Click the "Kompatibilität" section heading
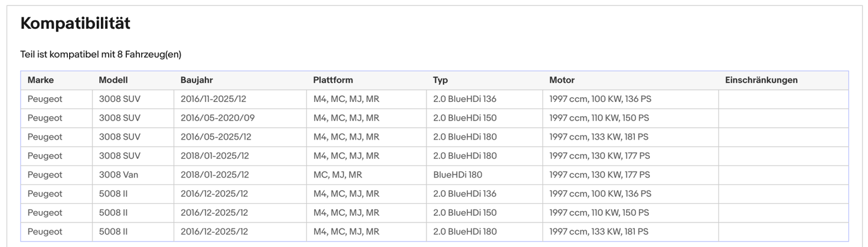 [75, 24]
